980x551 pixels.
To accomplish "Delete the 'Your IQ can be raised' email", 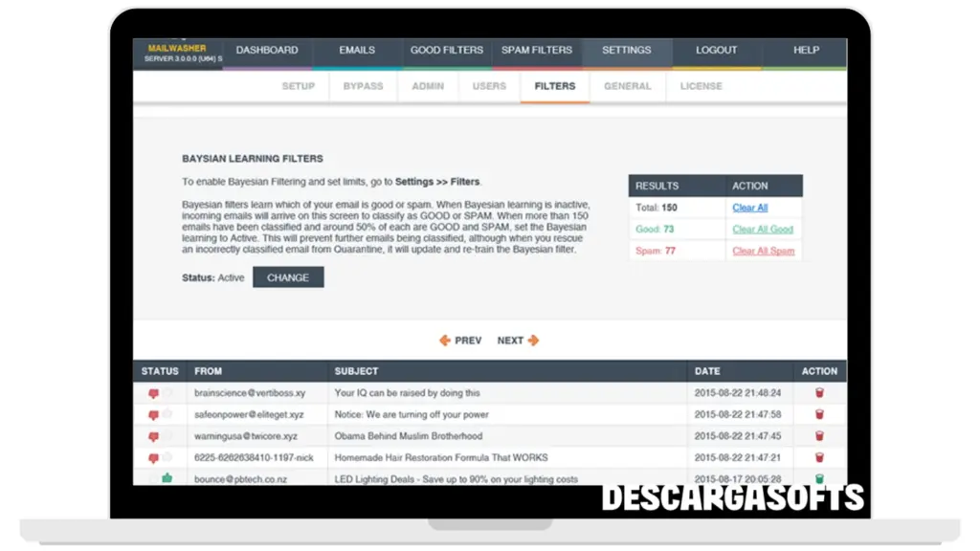I will (x=819, y=393).
